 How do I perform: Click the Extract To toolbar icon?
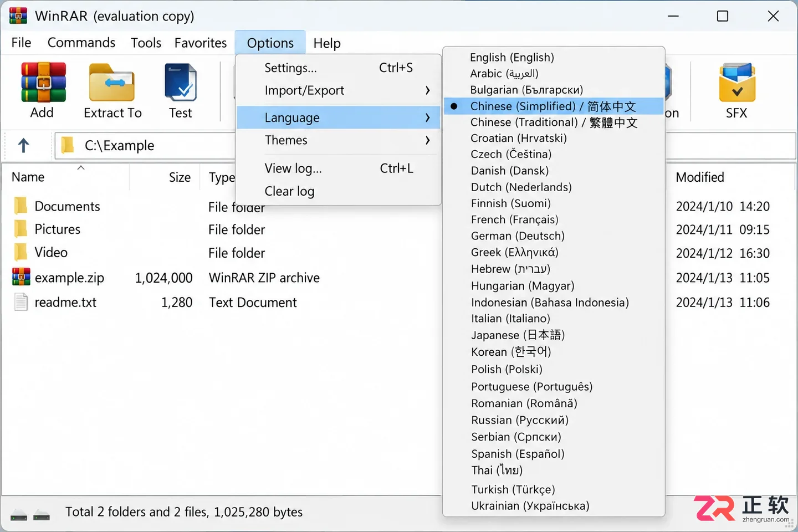click(x=112, y=83)
